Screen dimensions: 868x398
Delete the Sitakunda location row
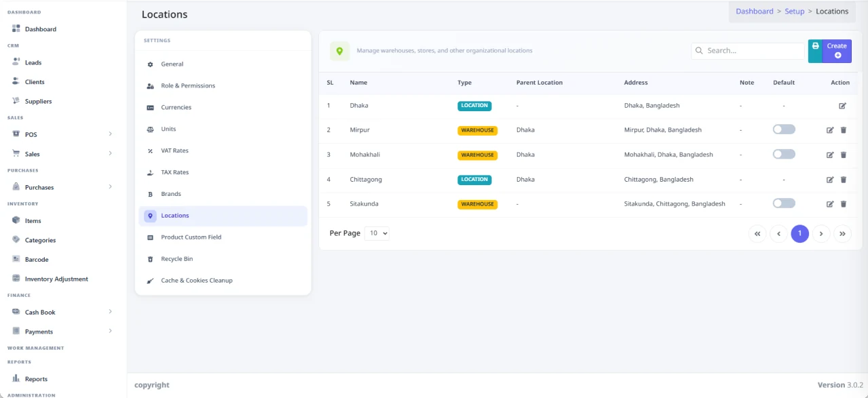844,204
